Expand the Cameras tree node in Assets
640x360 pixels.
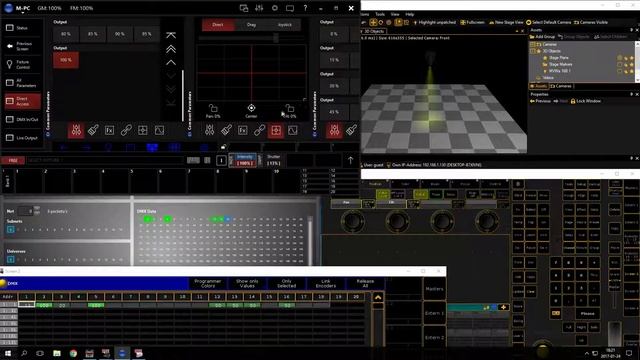click(x=533, y=44)
